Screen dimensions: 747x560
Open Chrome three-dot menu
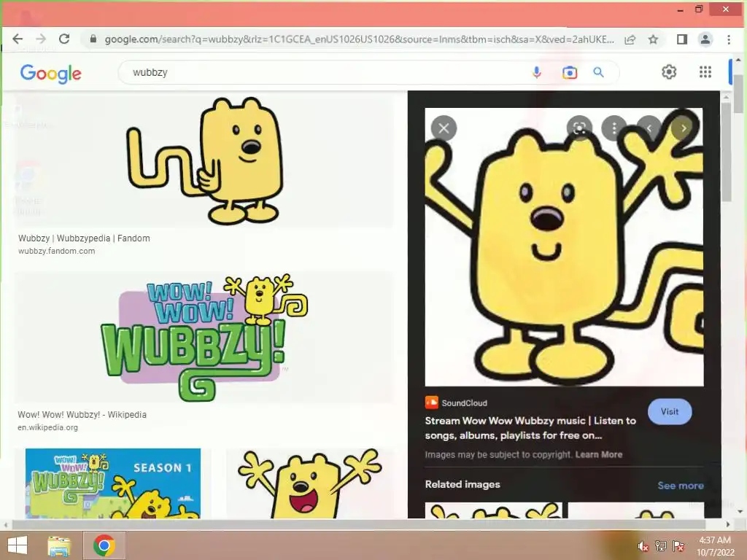click(x=729, y=39)
